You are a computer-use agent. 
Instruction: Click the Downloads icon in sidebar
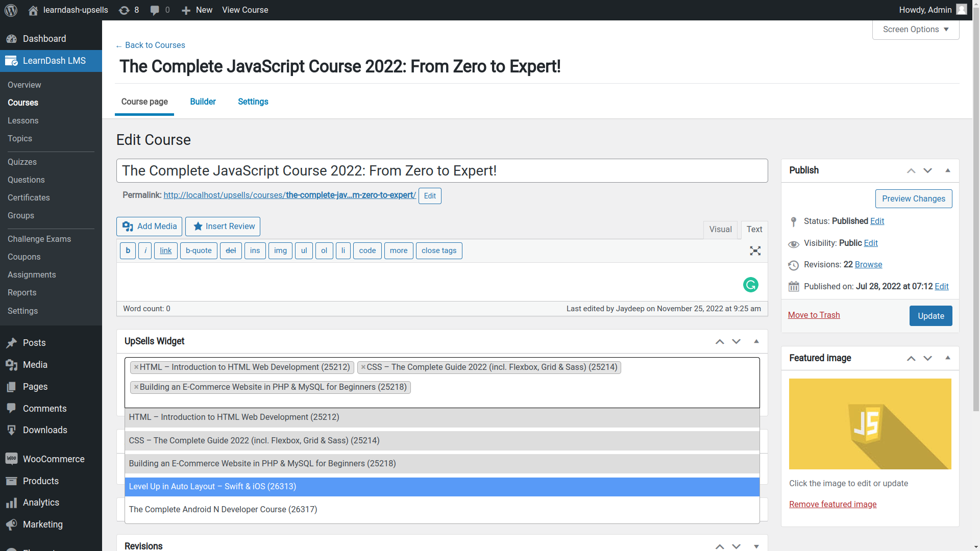(11, 430)
